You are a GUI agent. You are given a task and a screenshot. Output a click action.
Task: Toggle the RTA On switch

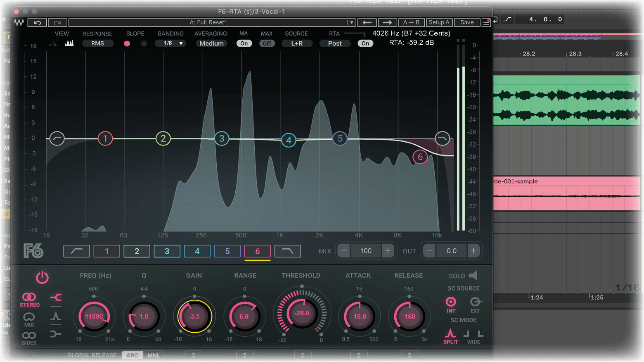(x=365, y=43)
